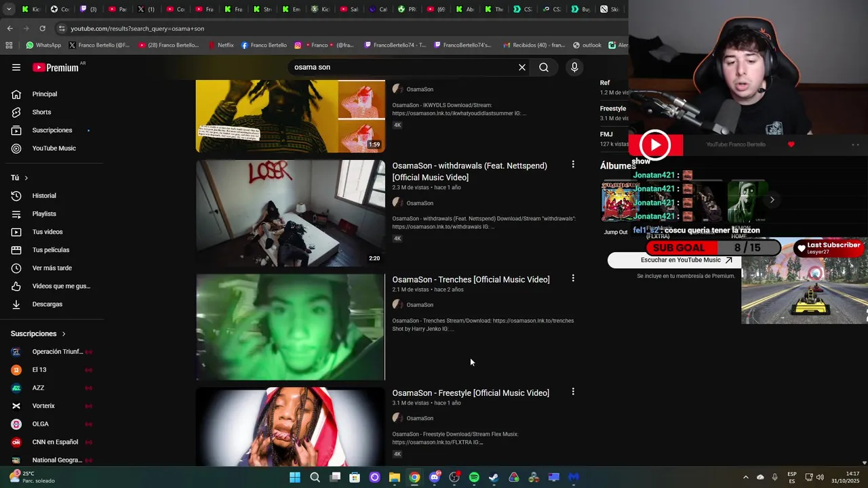Open title 'OsamaSon - Freestyle [Official Music Video]'

click(471, 393)
